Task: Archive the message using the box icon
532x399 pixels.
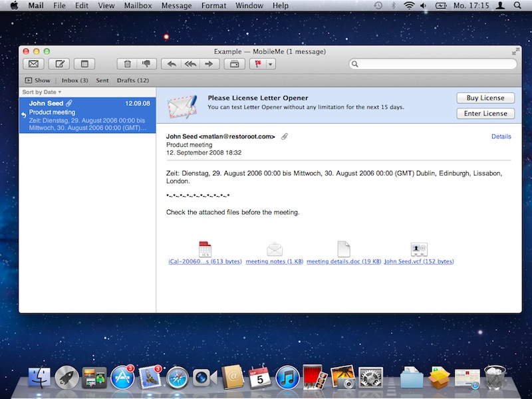Action: pos(234,64)
